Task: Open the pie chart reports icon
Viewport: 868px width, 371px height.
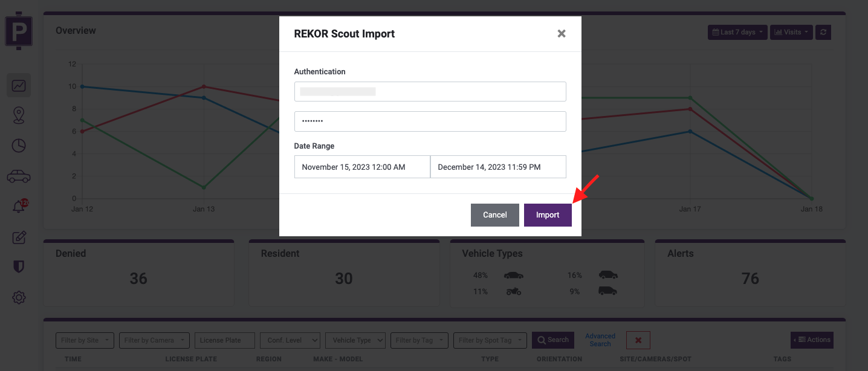Action: coord(19,146)
